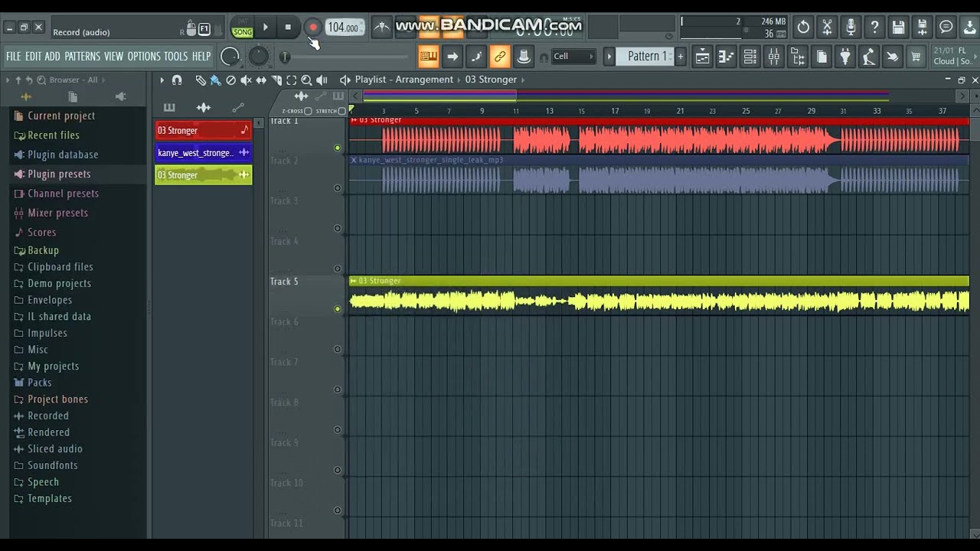The height and width of the screenshot is (551, 980).
Task: Toggle the PAT/SONG mode switch
Action: click(x=242, y=28)
